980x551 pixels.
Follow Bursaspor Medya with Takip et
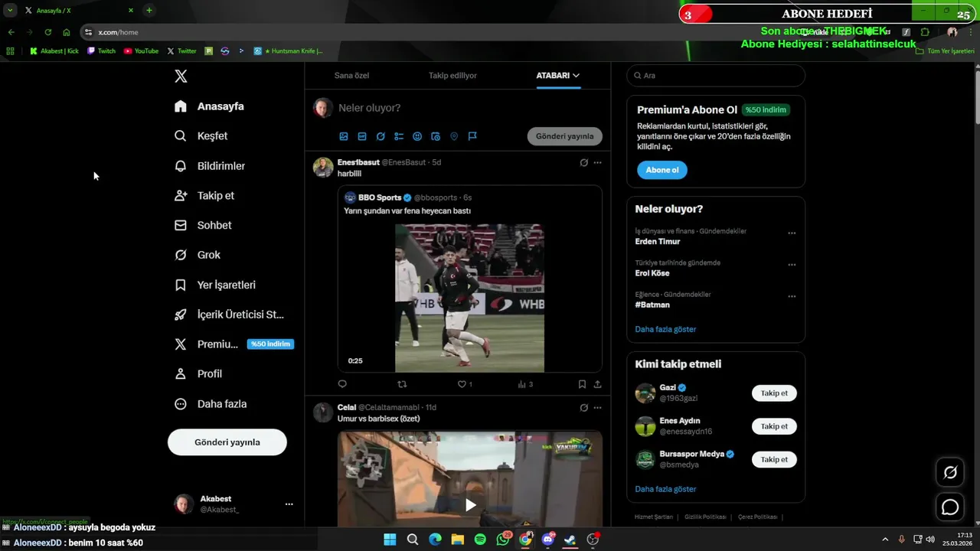click(774, 459)
